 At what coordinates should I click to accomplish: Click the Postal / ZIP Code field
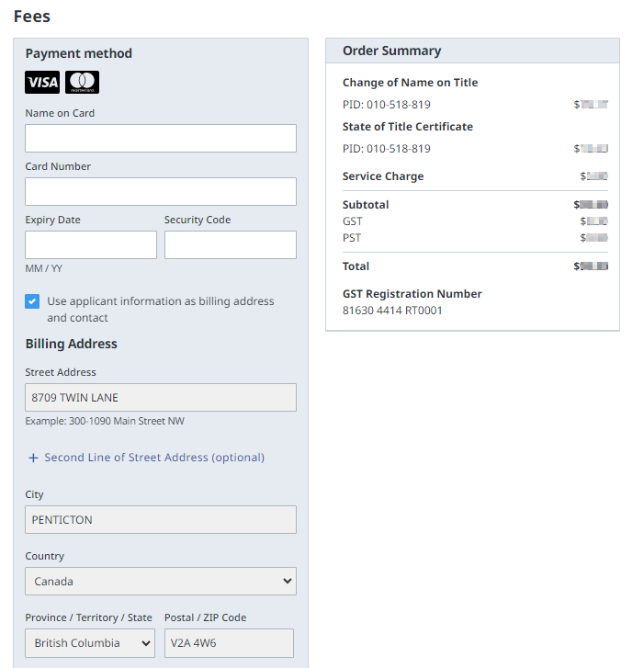tap(229, 643)
